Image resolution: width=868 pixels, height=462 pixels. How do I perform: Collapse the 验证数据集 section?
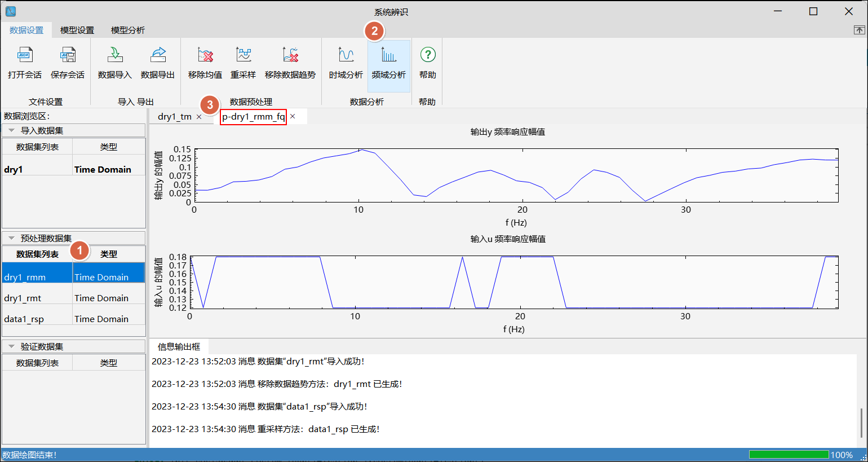click(x=11, y=346)
